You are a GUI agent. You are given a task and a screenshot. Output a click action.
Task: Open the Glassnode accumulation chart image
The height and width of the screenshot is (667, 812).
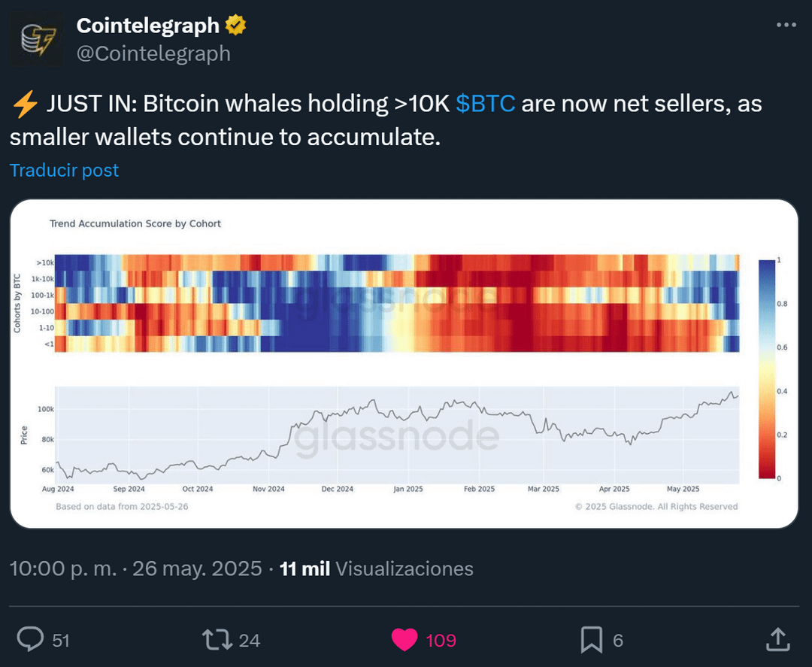click(x=404, y=363)
